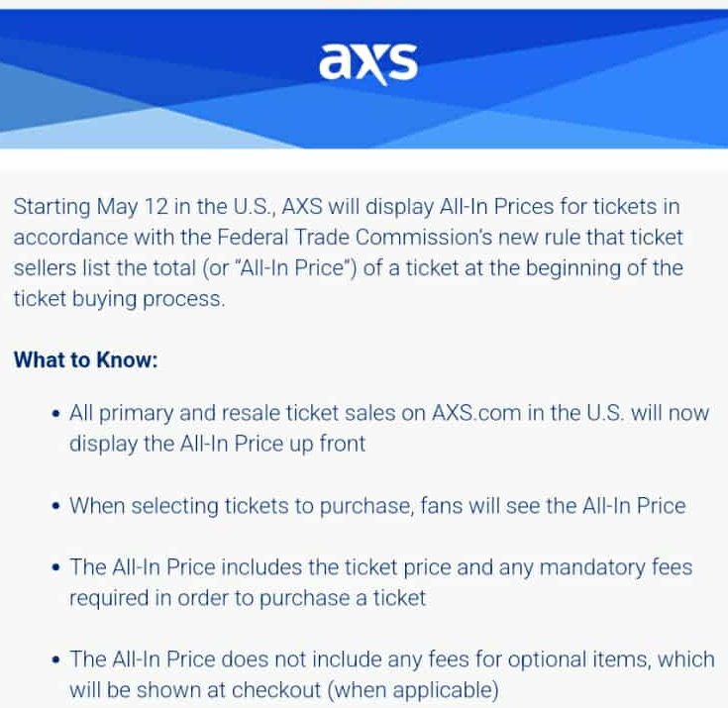Click "required in order to purchase a ticket"
The image size is (728, 708).
tap(248, 598)
